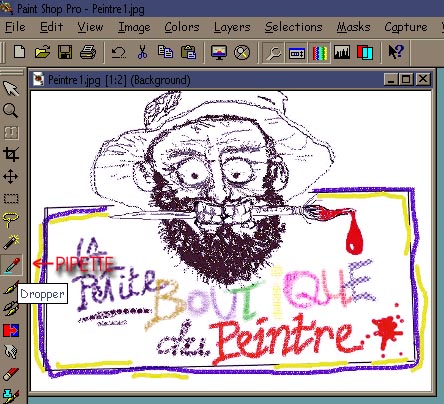Select the Mover four-arrow tool
444x404 pixels.
11,176
